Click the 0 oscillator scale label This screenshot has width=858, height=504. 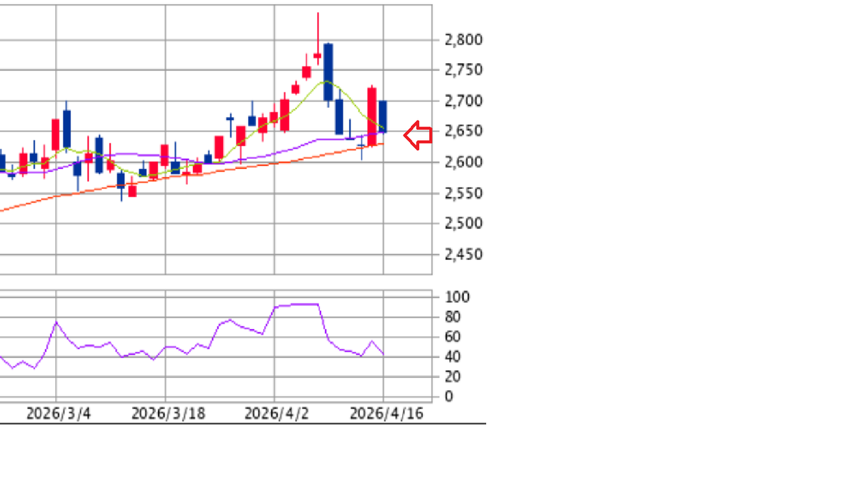pyautogui.click(x=448, y=397)
